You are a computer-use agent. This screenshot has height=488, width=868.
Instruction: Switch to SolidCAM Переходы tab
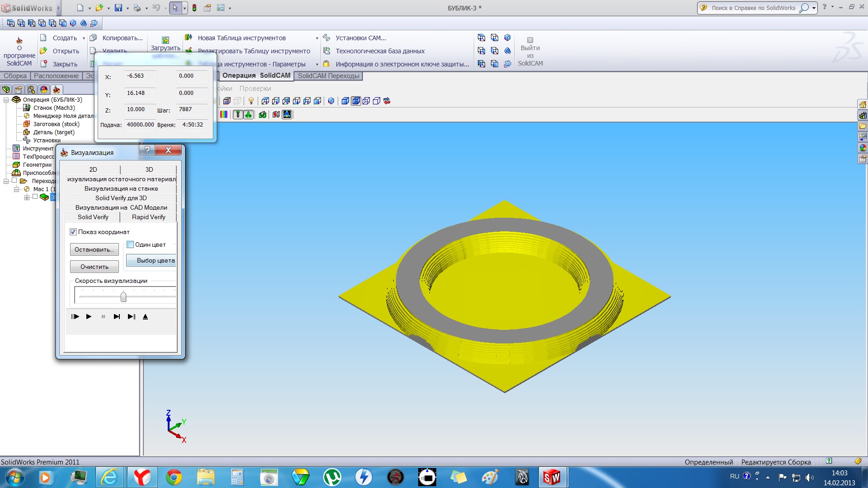coord(328,76)
